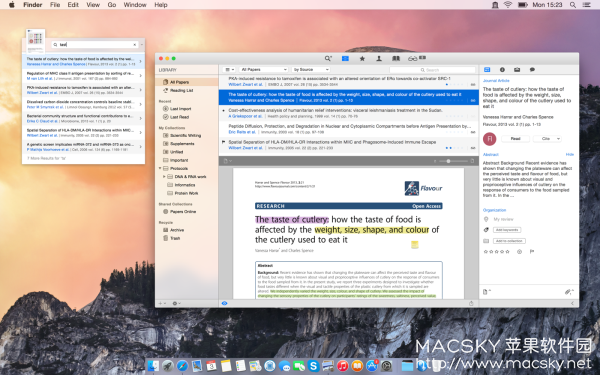Click the yellow sticky note in the PDF
The width and height of the screenshot is (600, 375).
tap(414, 245)
